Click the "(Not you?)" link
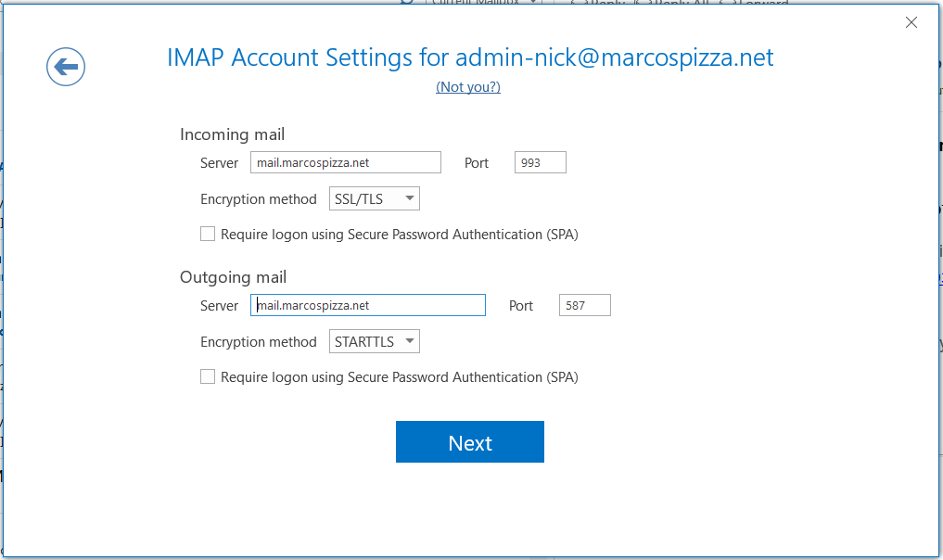This screenshot has height=560, width=943. point(468,86)
